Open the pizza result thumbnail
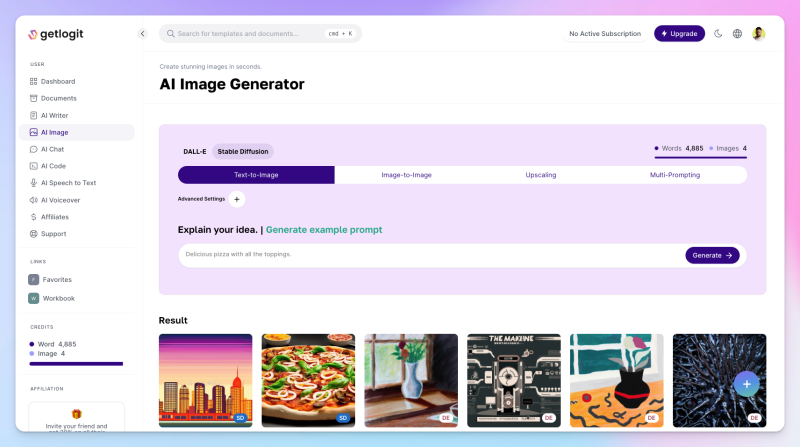This screenshot has width=800, height=447. (308, 381)
